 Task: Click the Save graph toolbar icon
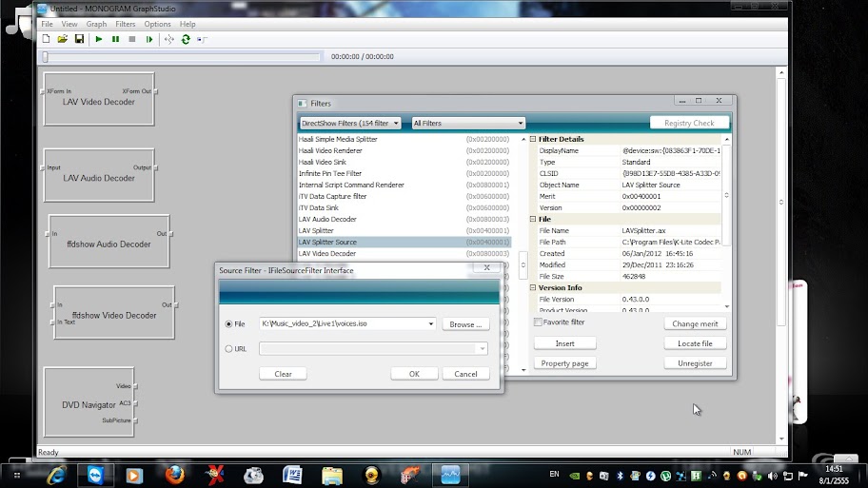[79, 39]
